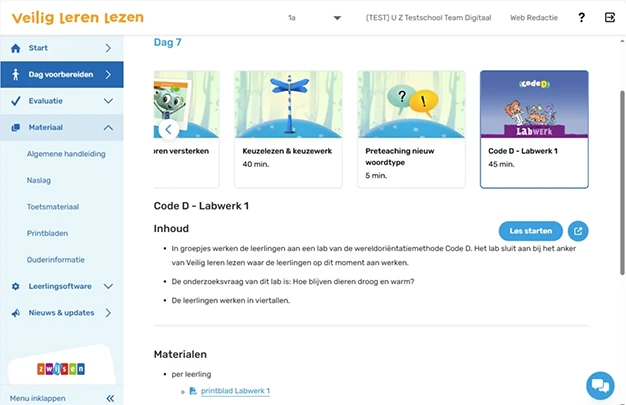
Task: Open Printbladen in sidebar
Action: (x=47, y=233)
